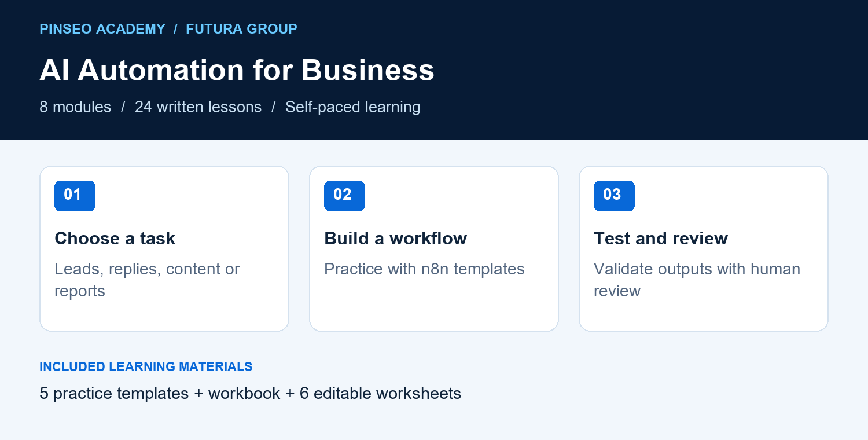Click the 02 step badge
Viewport: 868px width, 440px height.
(x=344, y=196)
